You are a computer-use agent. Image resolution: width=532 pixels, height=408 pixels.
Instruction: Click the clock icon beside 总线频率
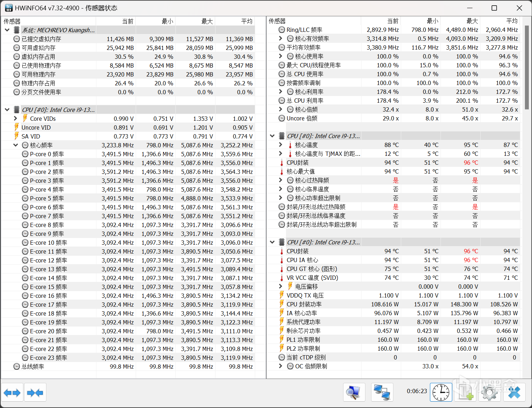pos(17,367)
